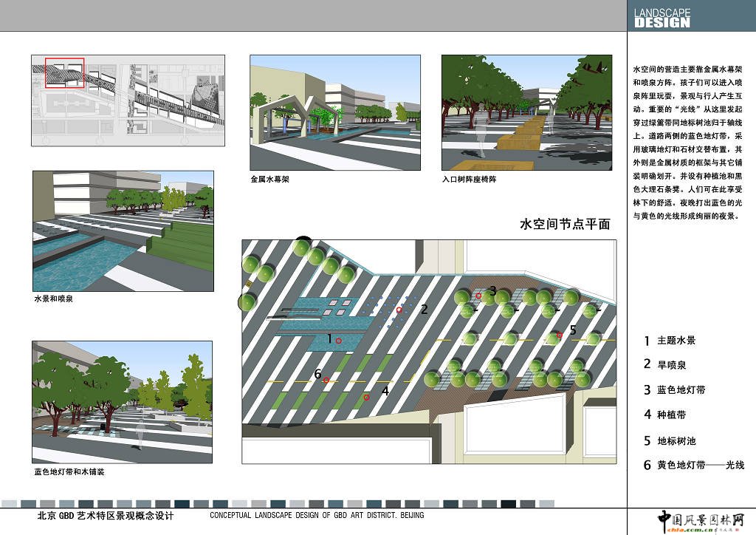Viewport: 756px width, 535px height.
Task: Open the 蓝色地灯带和木铺装 rendering image
Action: click(122, 401)
